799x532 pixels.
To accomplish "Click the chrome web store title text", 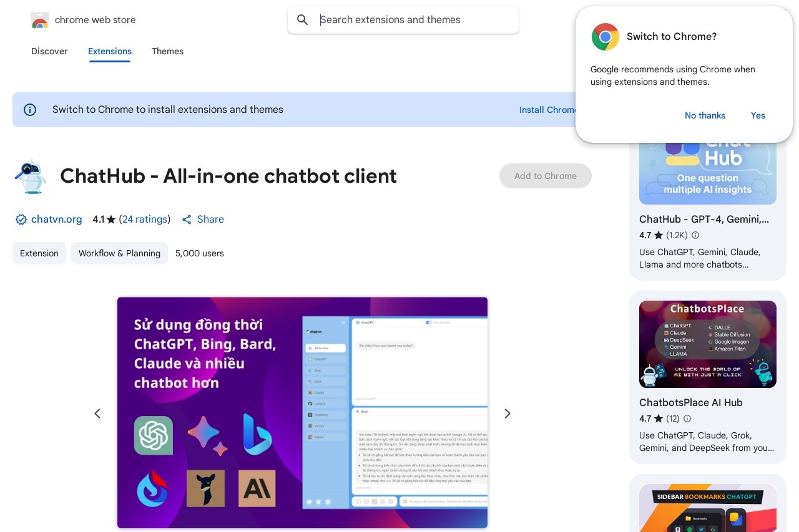I will (x=96, y=20).
